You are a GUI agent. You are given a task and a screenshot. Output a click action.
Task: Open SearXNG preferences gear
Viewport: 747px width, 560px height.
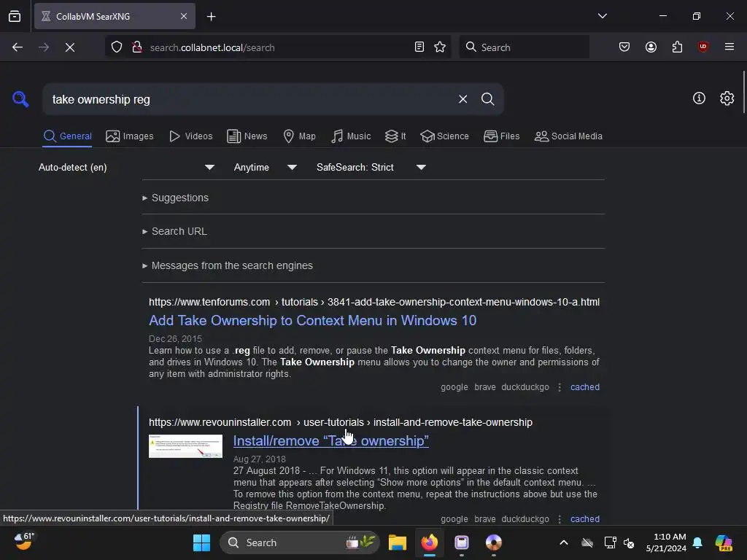coord(727,98)
